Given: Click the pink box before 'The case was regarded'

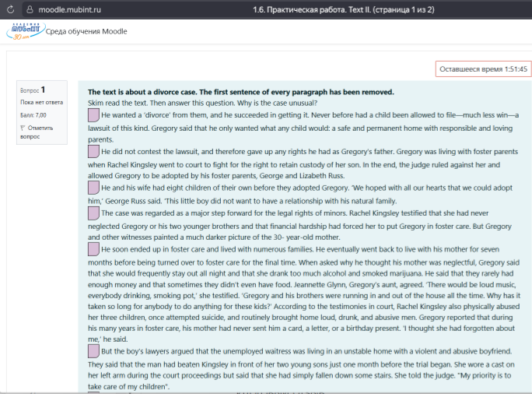Looking at the screenshot, I should tap(93, 213).
